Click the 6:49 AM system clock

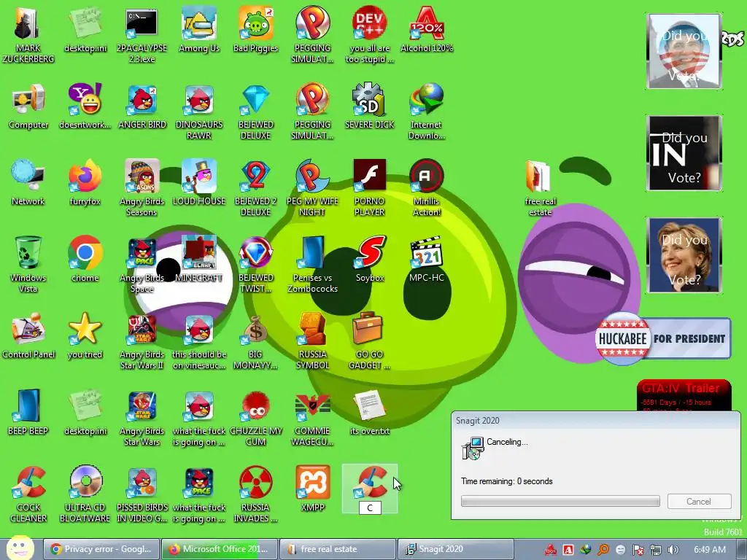pyautogui.click(x=709, y=550)
